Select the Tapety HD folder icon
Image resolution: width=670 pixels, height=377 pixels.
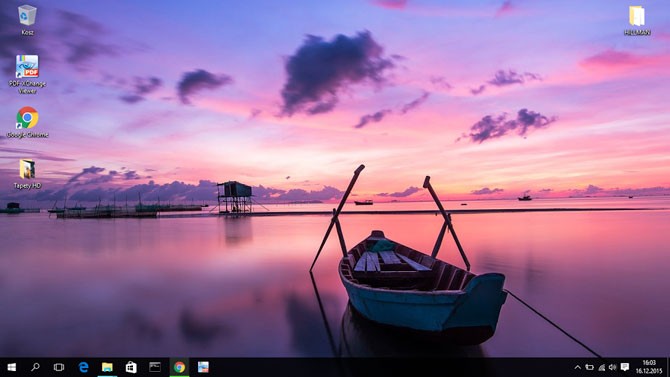[x=27, y=174]
